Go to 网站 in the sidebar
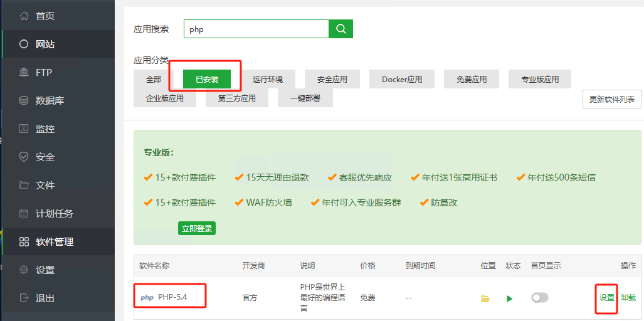This screenshot has width=644, height=321. tap(45, 44)
